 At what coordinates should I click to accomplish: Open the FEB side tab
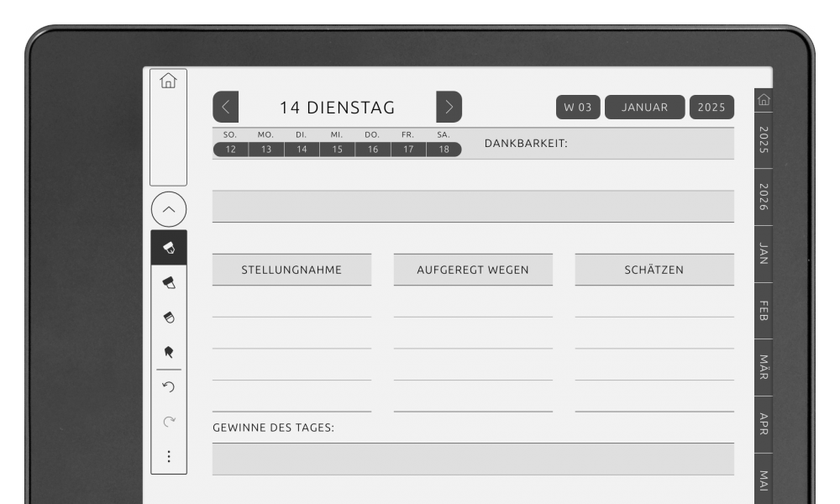[764, 311]
